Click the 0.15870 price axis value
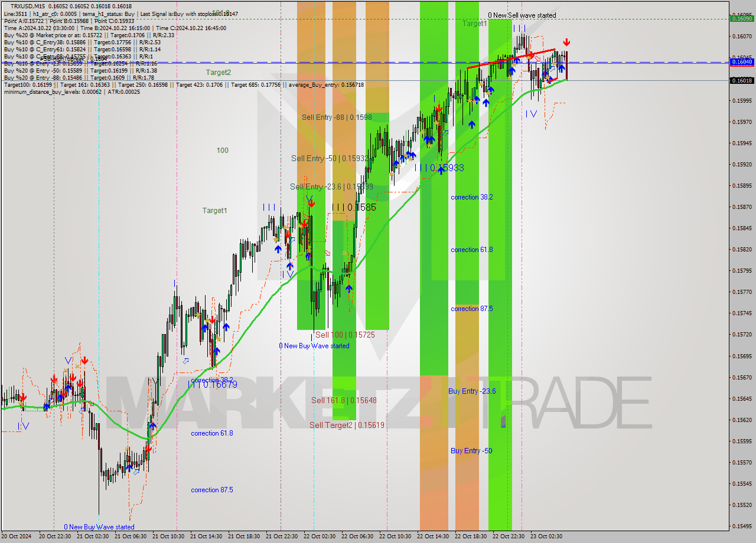 [x=742, y=207]
